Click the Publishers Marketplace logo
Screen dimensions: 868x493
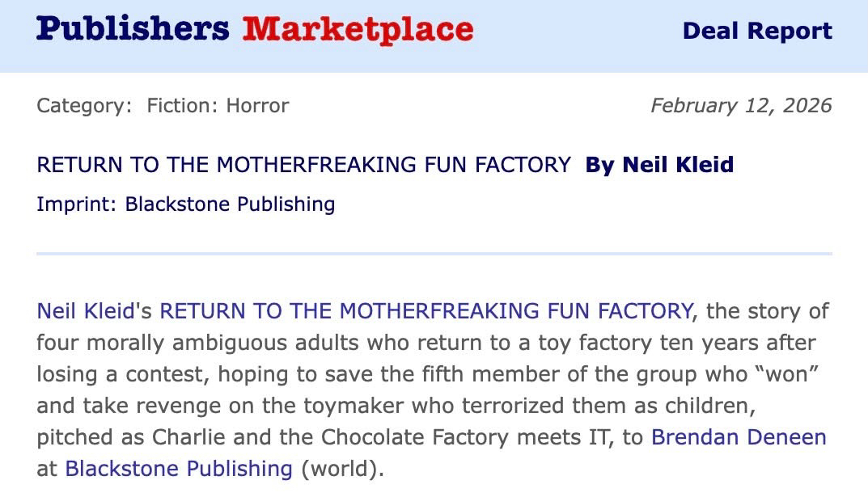click(x=255, y=30)
